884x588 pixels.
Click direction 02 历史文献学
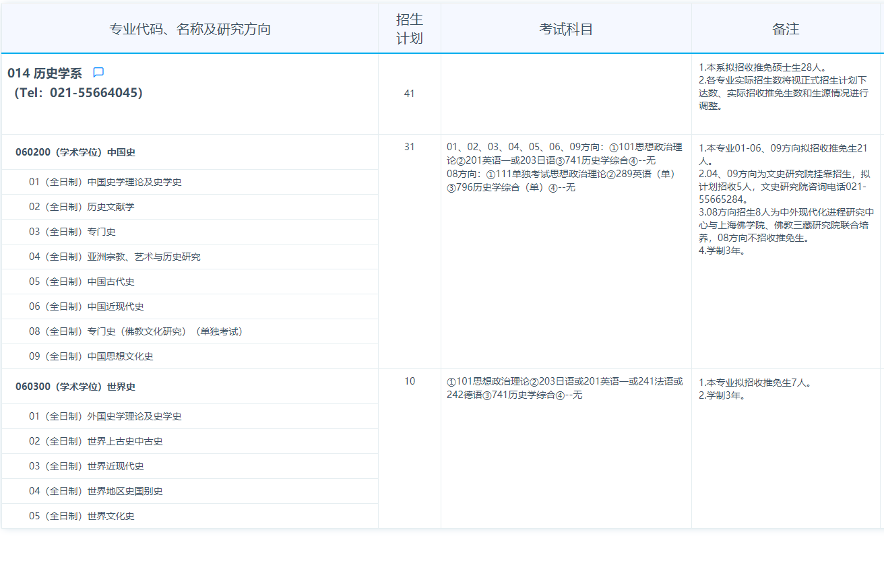(81, 207)
